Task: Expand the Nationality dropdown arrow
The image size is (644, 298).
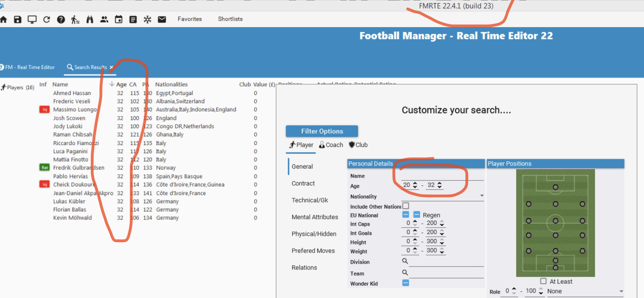Action: pos(481,196)
